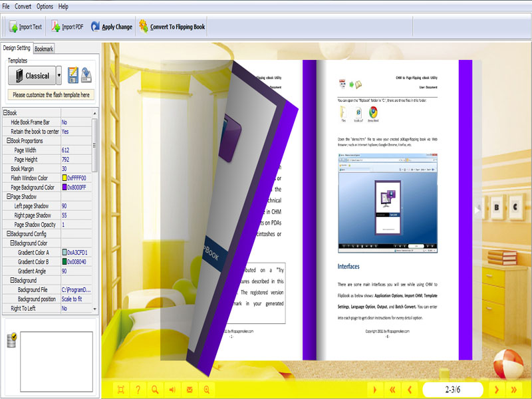Collapse the Background Color node
The height and width of the screenshot is (399, 532).
click(12, 243)
